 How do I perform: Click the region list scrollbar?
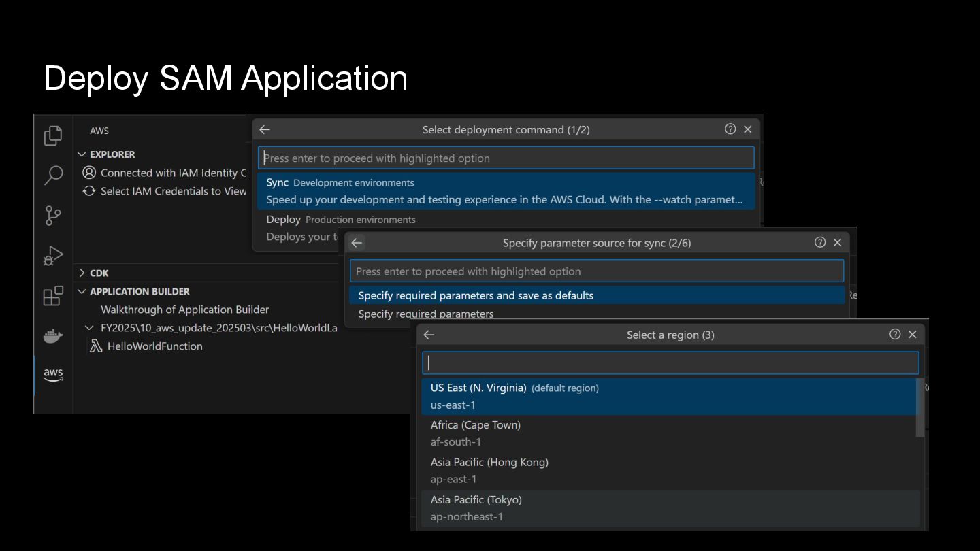920,408
